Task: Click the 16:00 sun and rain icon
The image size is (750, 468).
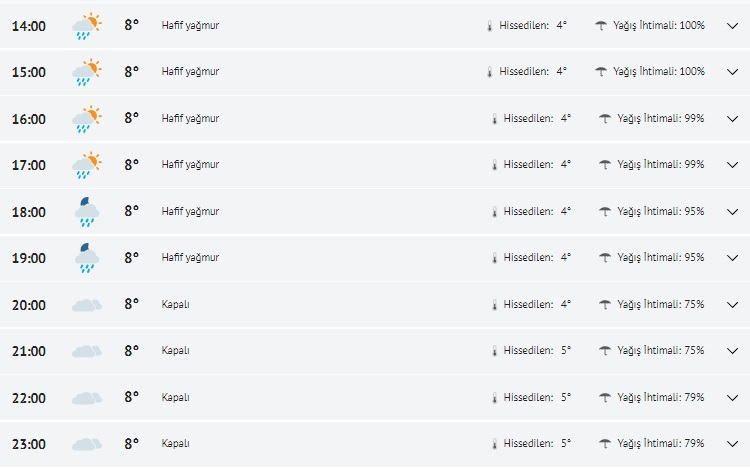Action: point(87,119)
